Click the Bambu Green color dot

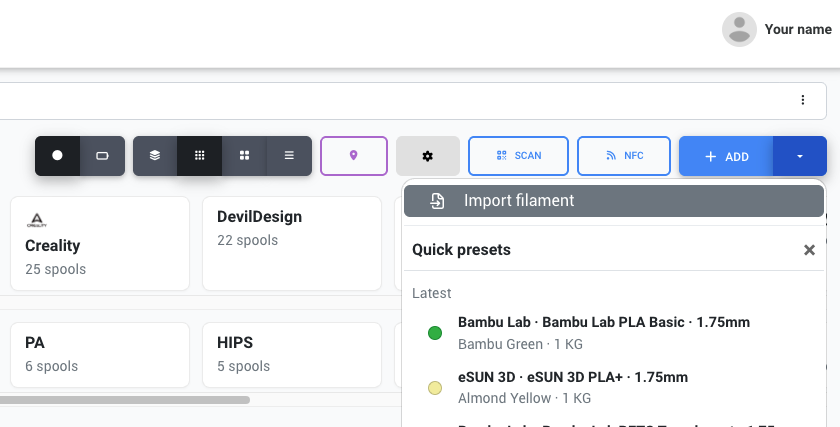(435, 333)
